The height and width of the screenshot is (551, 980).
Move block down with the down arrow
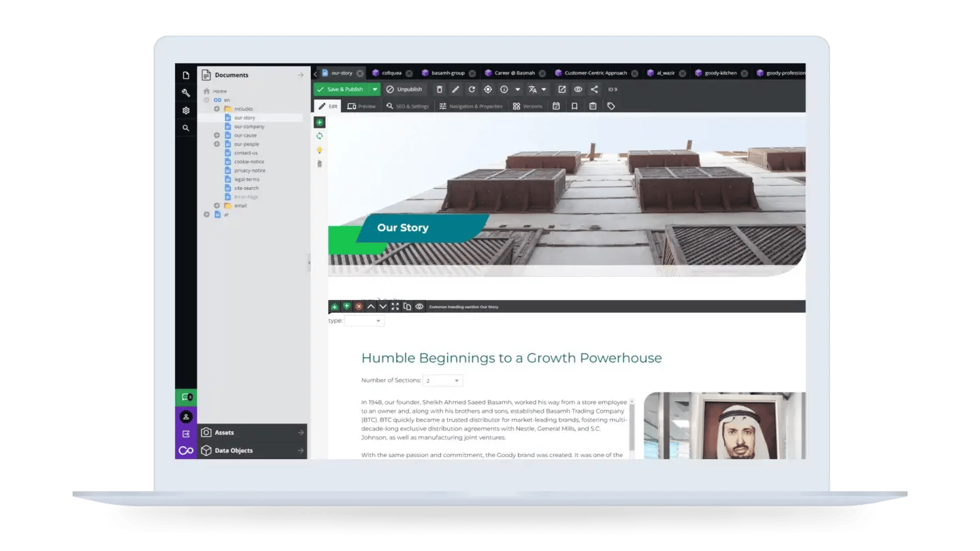click(383, 307)
